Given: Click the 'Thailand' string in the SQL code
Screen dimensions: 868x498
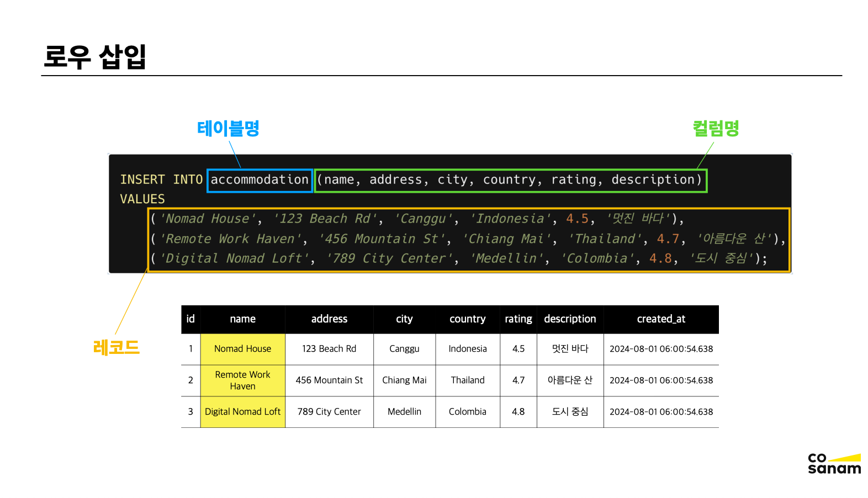Looking at the screenshot, I should (605, 239).
